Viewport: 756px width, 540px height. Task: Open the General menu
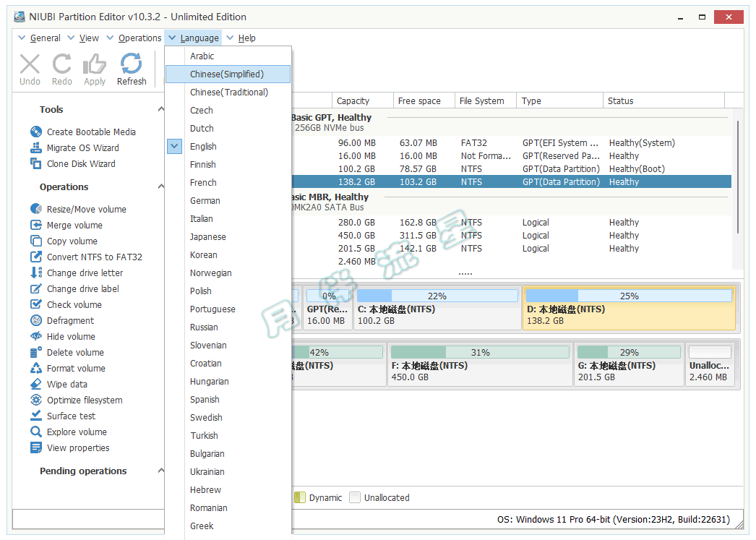[40, 38]
